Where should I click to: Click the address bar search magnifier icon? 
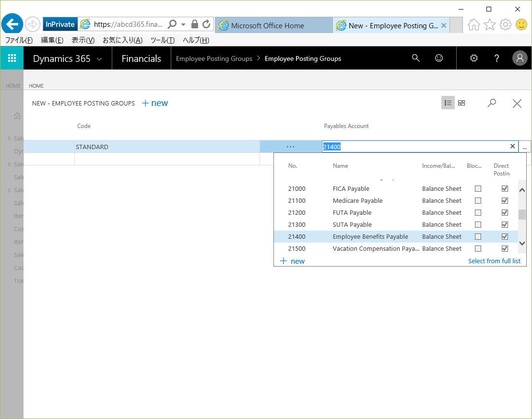point(172,24)
